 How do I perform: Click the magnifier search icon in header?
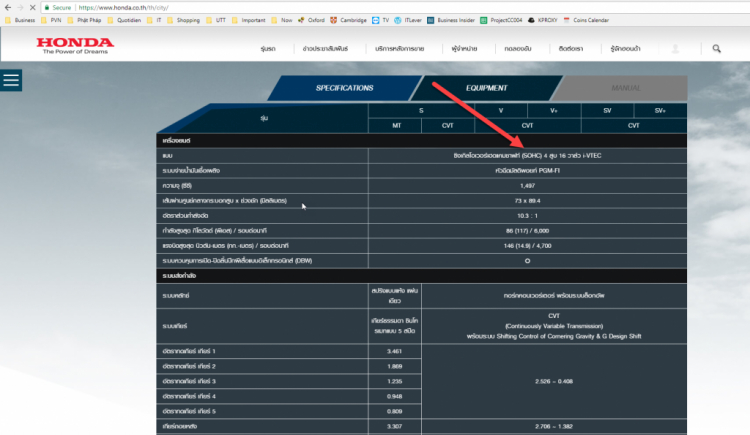[717, 49]
